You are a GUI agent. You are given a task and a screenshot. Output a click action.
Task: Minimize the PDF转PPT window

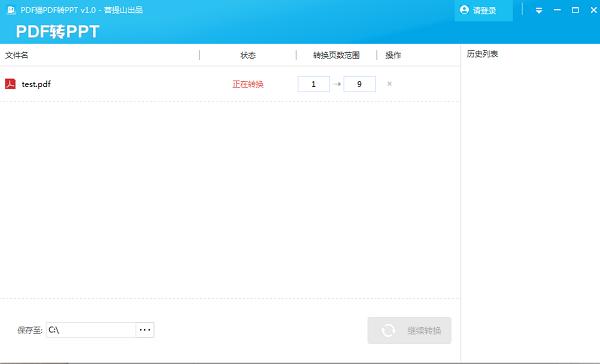(x=557, y=10)
